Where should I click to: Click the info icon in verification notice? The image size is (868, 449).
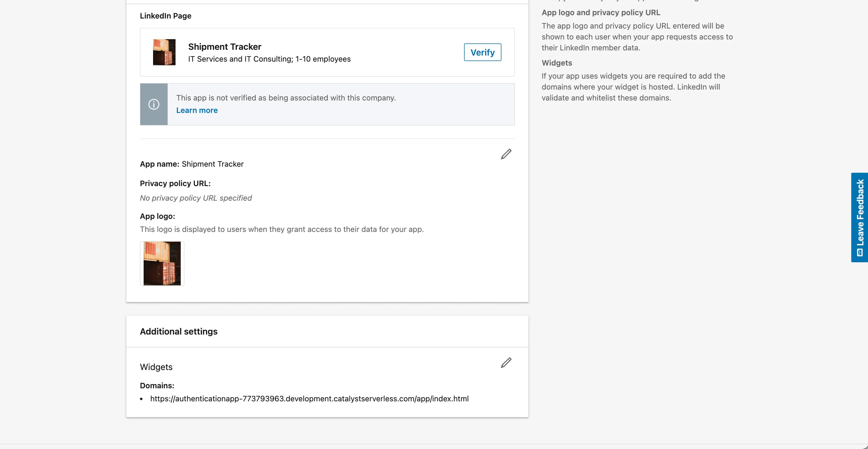tap(154, 104)
